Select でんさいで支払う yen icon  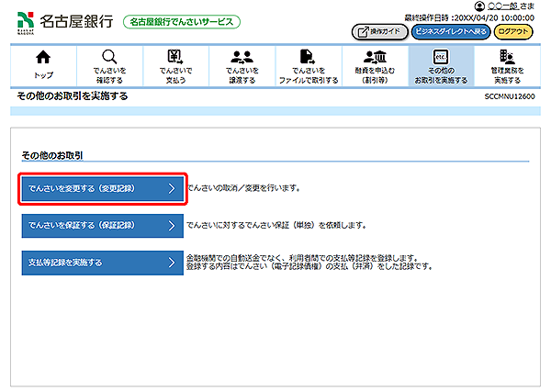coord(174,57)
